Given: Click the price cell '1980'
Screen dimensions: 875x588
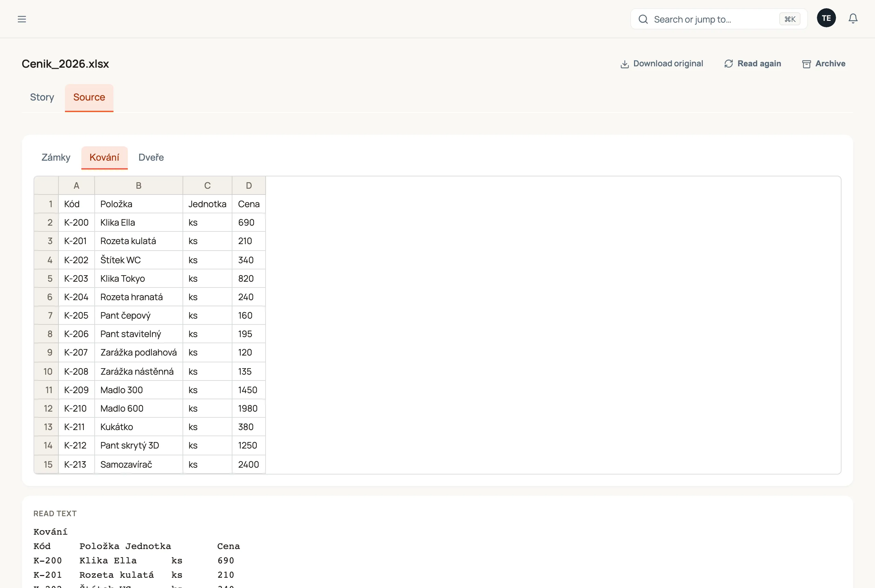Looking at the screenshot, I should coord(249,409).
